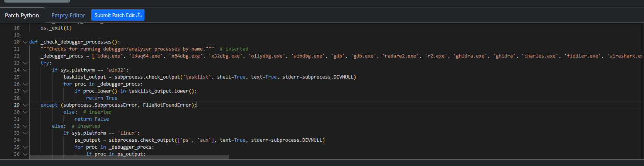Place cursor on the 'return True' line
Image resolution: width=644 pixels, height=166 pixels.
(102, 98)
